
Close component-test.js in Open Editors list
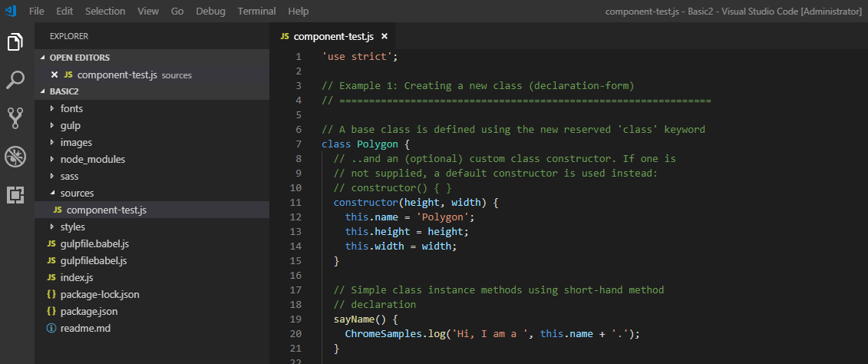tap(54, 74)
